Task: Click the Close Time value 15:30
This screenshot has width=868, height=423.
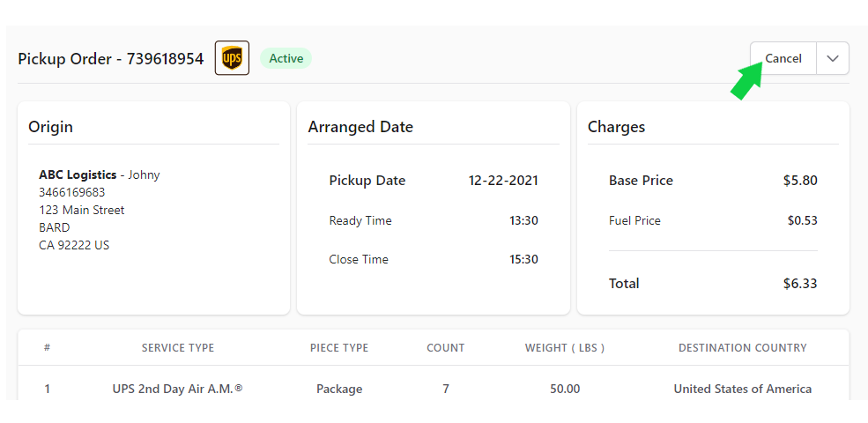Action: 523,260
